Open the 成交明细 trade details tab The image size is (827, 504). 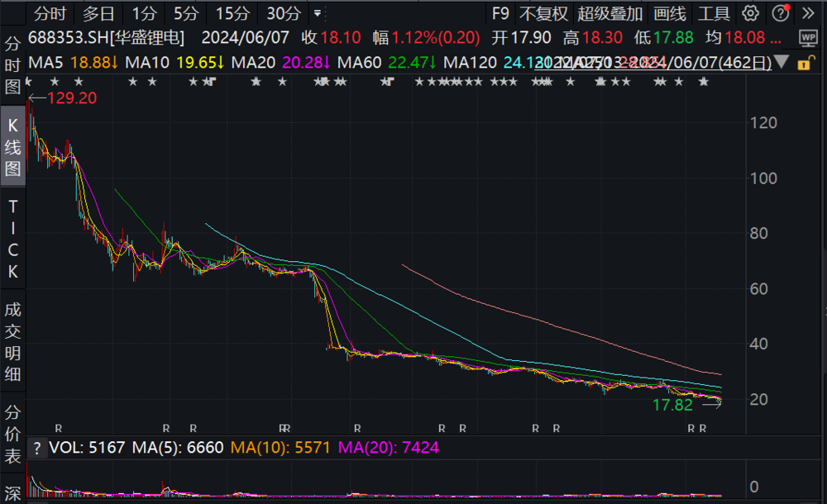(x=12, y=342)
